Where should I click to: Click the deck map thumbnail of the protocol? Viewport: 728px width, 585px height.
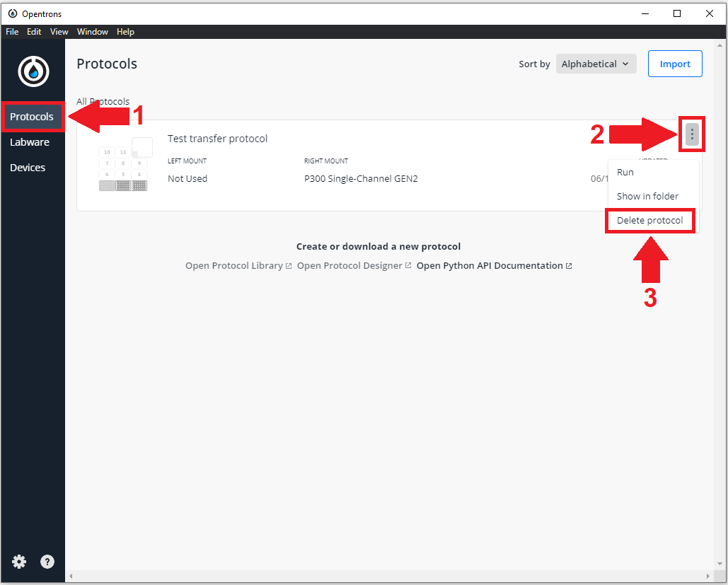click(123, 167)
